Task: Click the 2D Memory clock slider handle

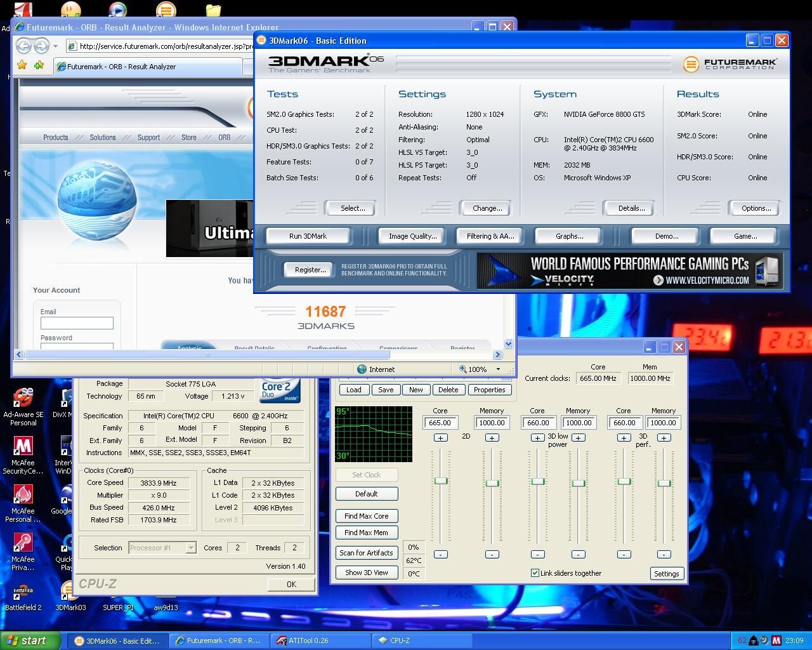Action: point(492,484)
